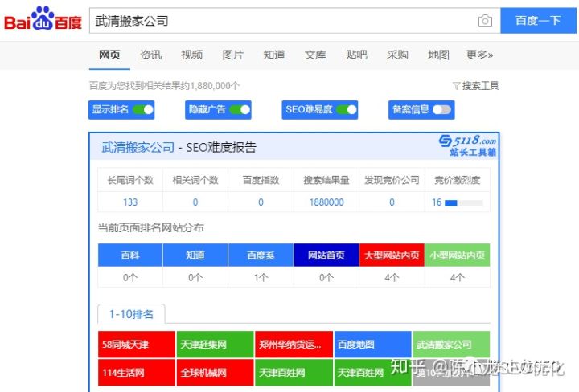Viewport: 579px width, 392px height.
Task: Click the 天津赶集网 ranking tile
Action: (215, 345)
